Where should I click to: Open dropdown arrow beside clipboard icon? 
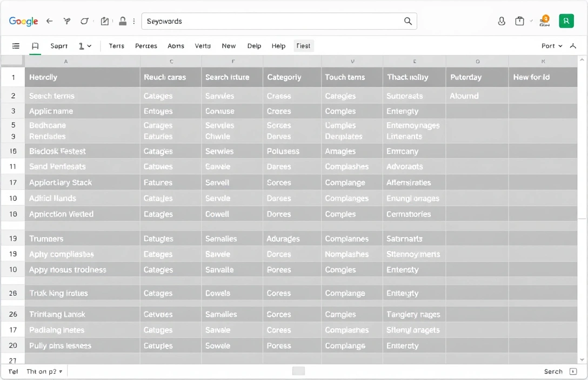(531, 22)
